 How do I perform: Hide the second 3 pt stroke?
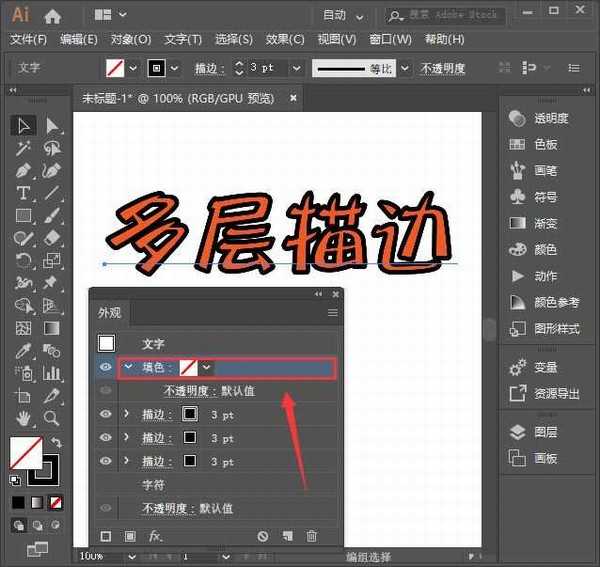106,437
